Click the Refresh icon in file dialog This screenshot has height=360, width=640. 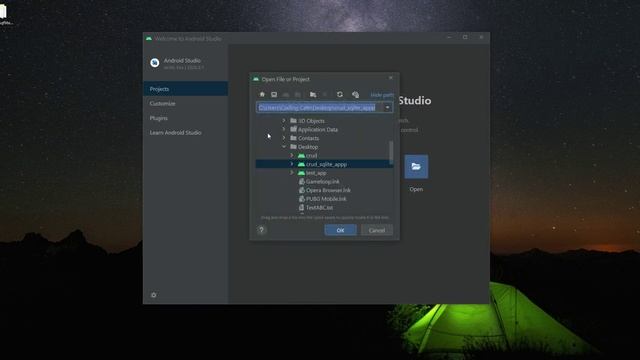(340, 94)
